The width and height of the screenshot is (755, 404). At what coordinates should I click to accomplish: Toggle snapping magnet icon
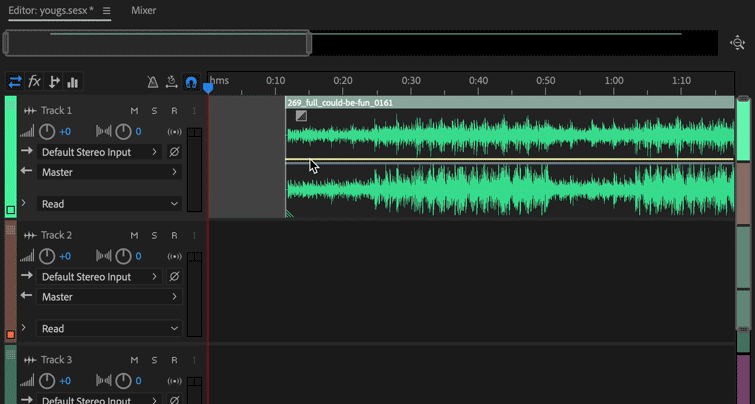(191, 82)
